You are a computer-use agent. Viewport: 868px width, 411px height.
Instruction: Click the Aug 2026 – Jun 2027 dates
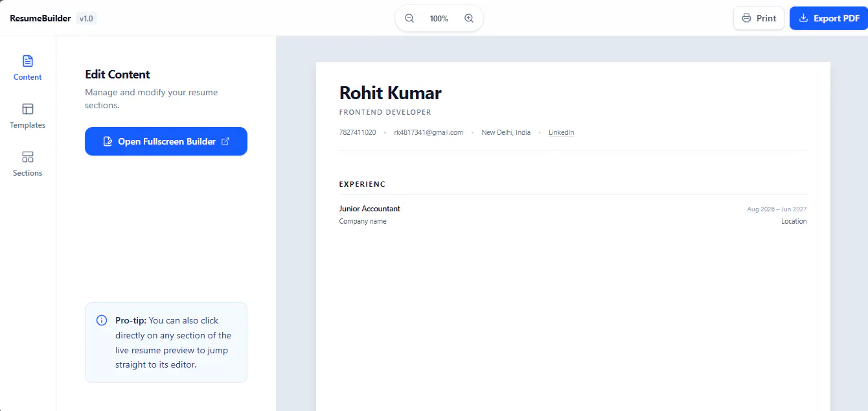tap(777, 209)
